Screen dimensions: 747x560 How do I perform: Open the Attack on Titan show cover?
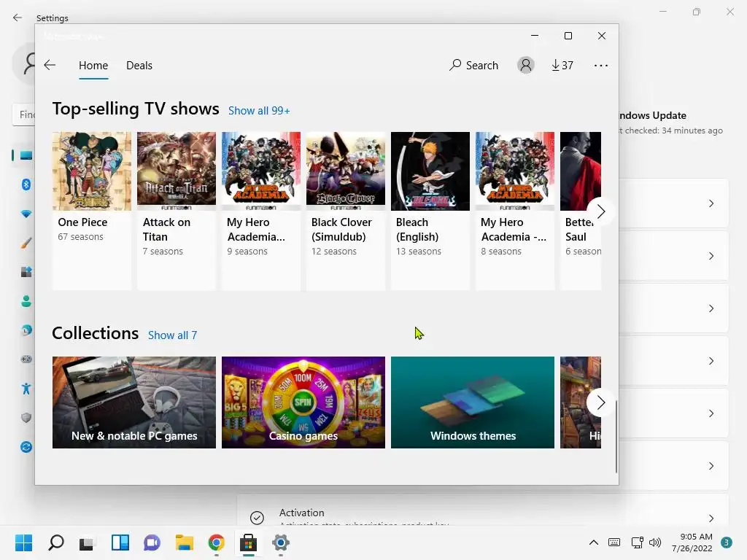pos(177,171)
